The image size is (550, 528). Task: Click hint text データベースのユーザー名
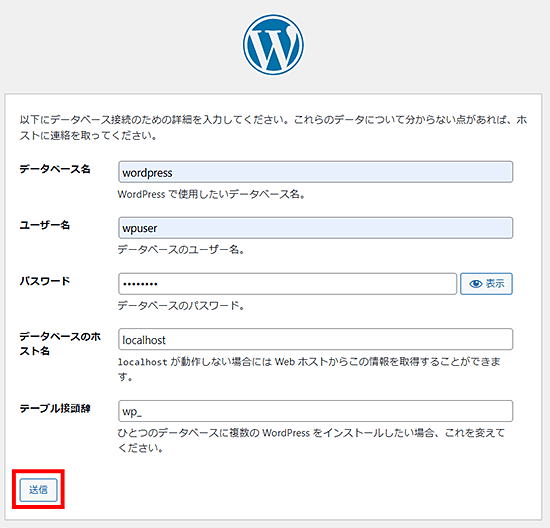tap(181, 250)
